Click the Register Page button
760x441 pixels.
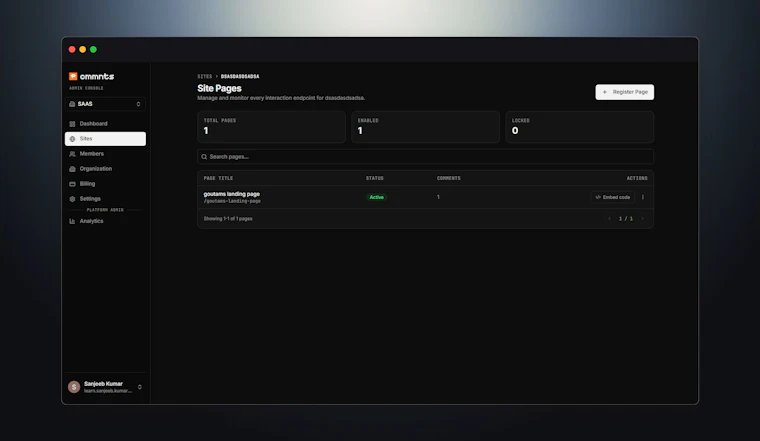pyautogui.click(x=624, y=92)
